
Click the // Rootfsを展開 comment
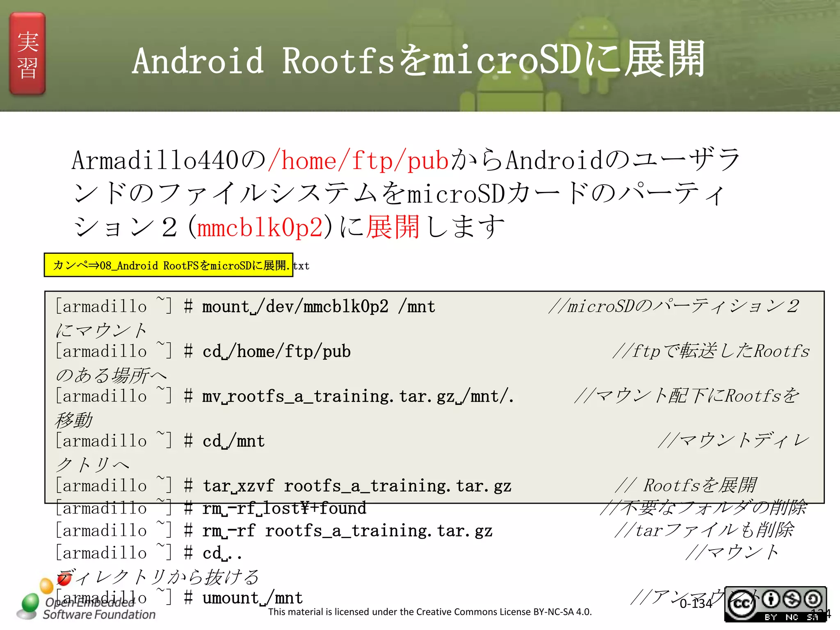coord(685,485)
